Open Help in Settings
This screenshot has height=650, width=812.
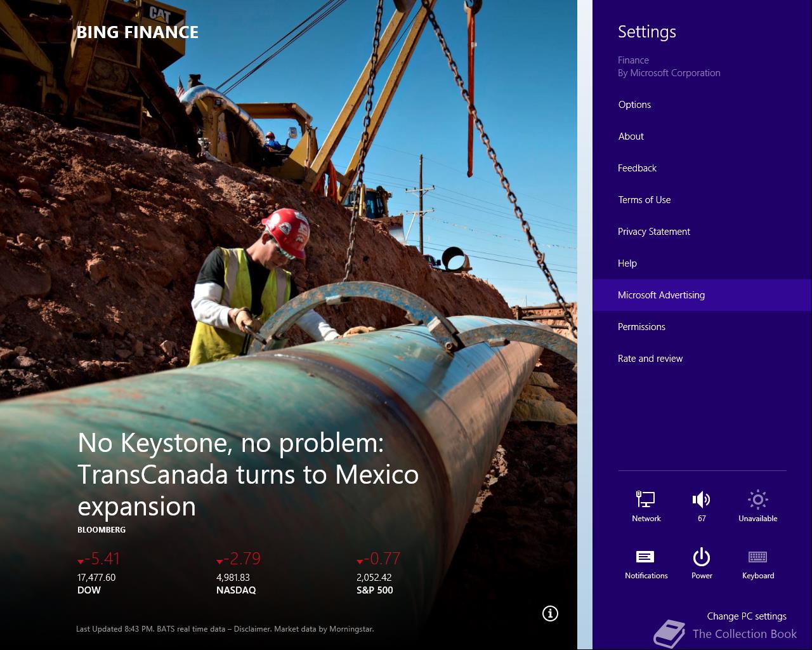pyautogui.click(x=702, y=263)
